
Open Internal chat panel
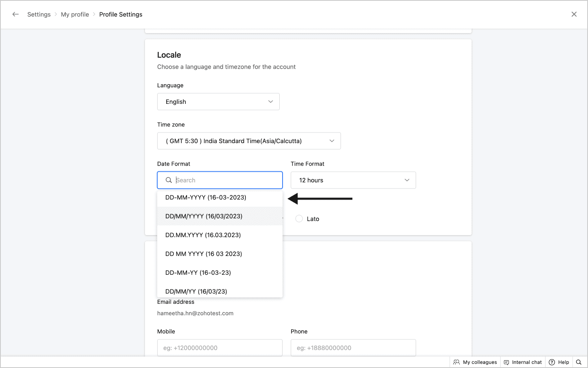click(x=523, y=362)
